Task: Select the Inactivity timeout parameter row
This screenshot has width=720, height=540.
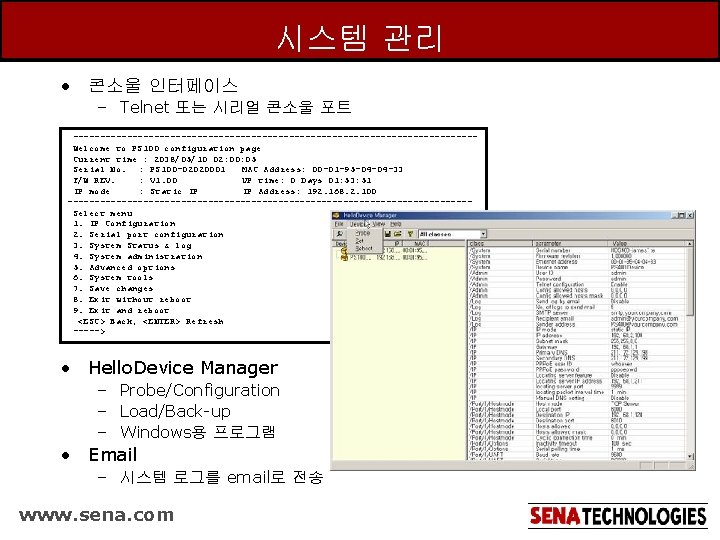Action: 578,444
